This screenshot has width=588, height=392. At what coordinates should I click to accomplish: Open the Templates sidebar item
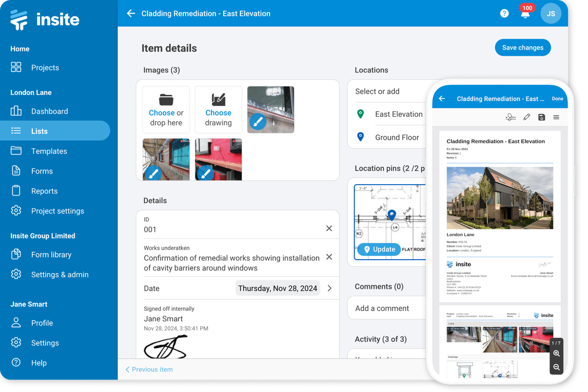pyautogui.click(x=50, y=151)
